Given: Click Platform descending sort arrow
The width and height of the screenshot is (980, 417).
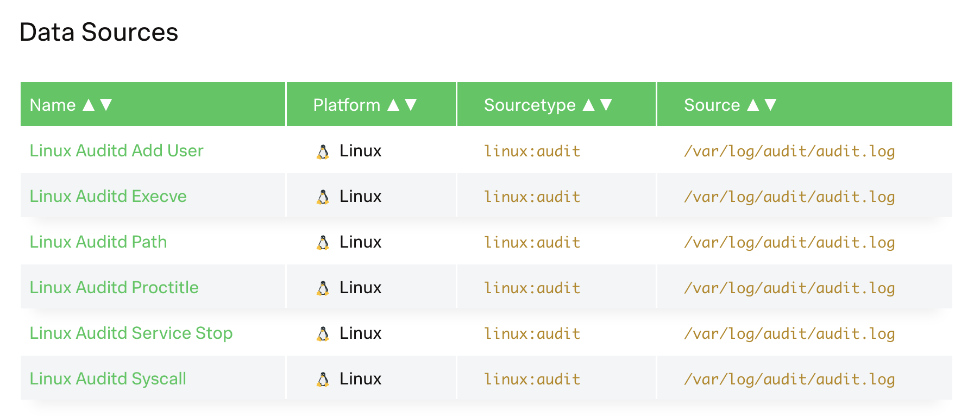Looking at the screenshot, I should pos(411,104).
